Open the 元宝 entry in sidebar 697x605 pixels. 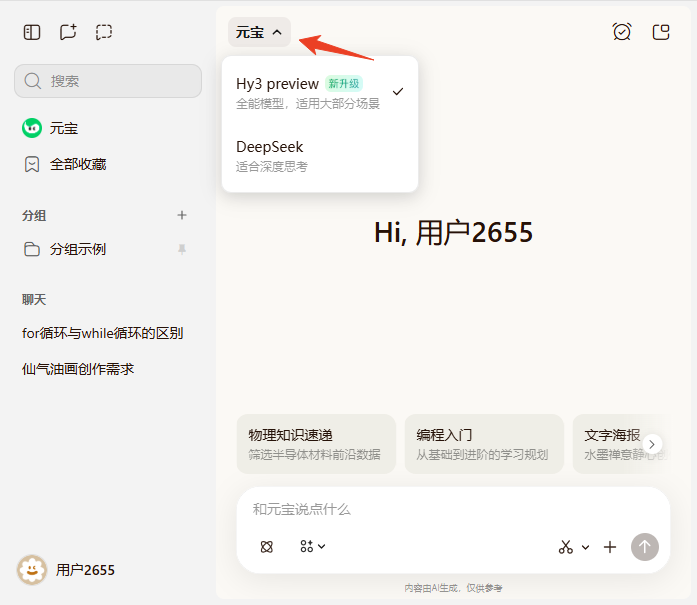107,128
